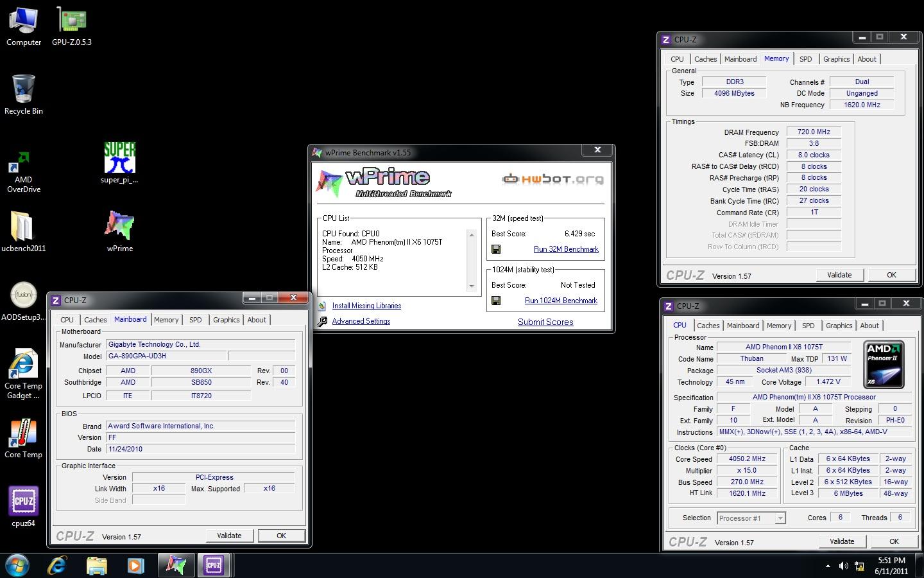The width and height of the screenshot is (924, 578).
Task: Click OK in CPU tab CPU-Z window
Action: pyautogui.click(x=894, y=541)
